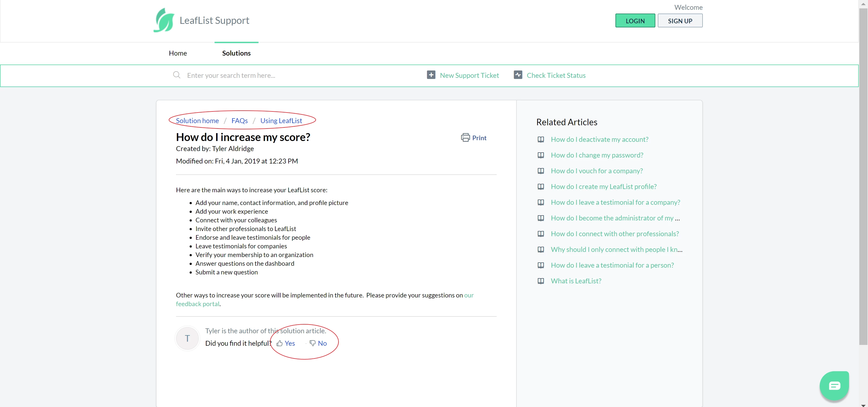Click book icon beside 'Why should I only connect'

click(x=541, y=250)
